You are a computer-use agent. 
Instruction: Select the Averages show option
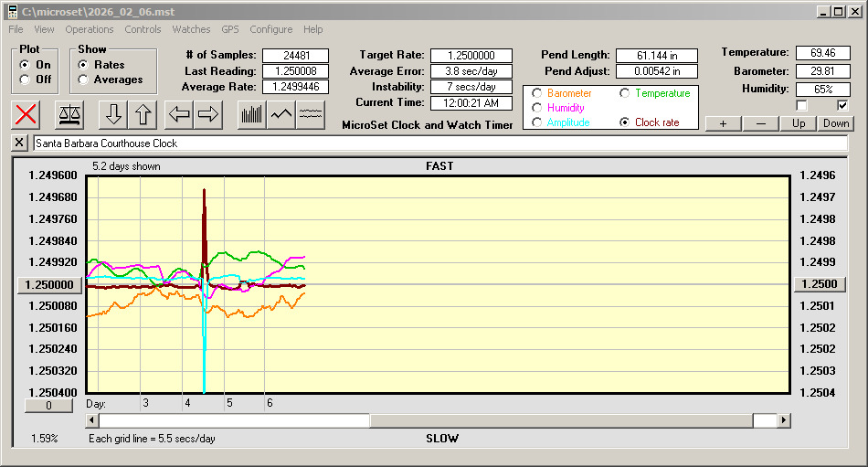tap(83, 80)
